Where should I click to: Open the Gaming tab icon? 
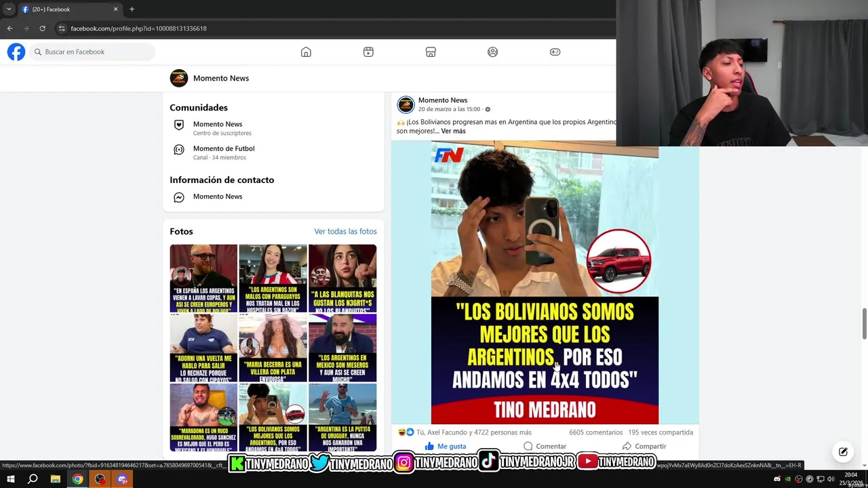point(555,52)
